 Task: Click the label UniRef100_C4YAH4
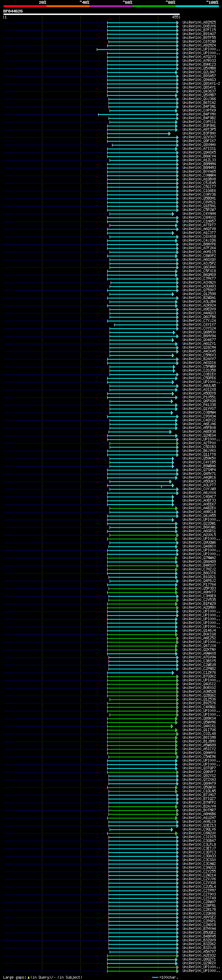tap(199, 213)
